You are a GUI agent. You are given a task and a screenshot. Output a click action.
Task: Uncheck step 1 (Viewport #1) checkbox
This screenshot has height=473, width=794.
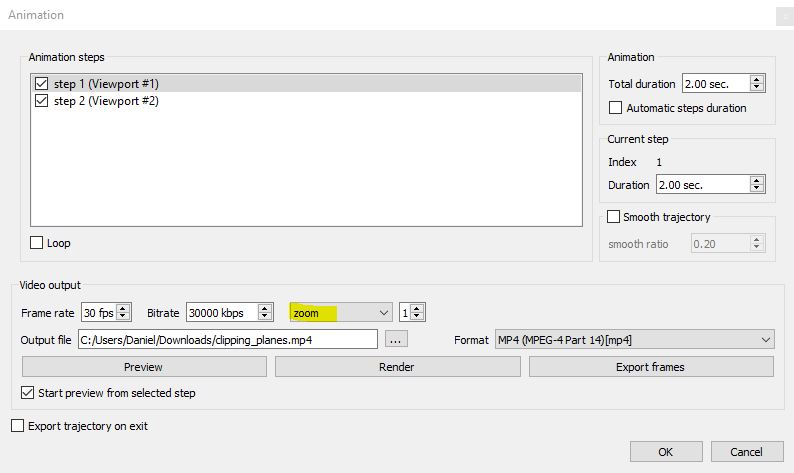[x=41, y=84]
